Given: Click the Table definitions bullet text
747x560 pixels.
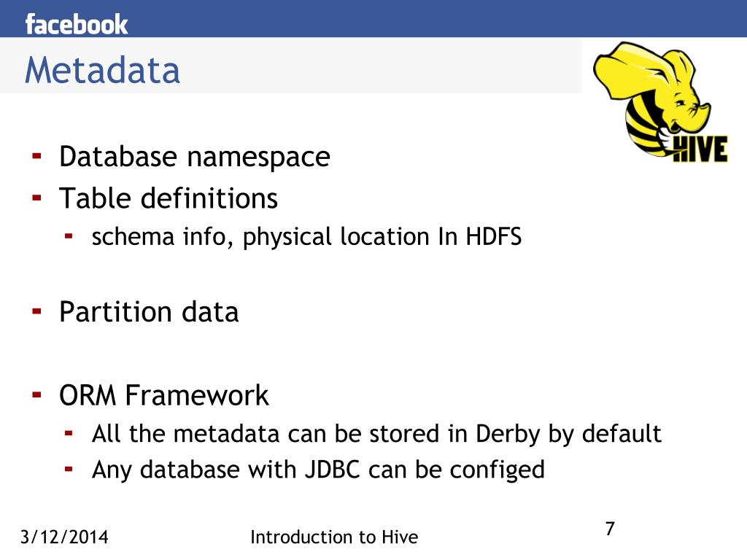Looking at the screenshot, I should pos(169,198).
